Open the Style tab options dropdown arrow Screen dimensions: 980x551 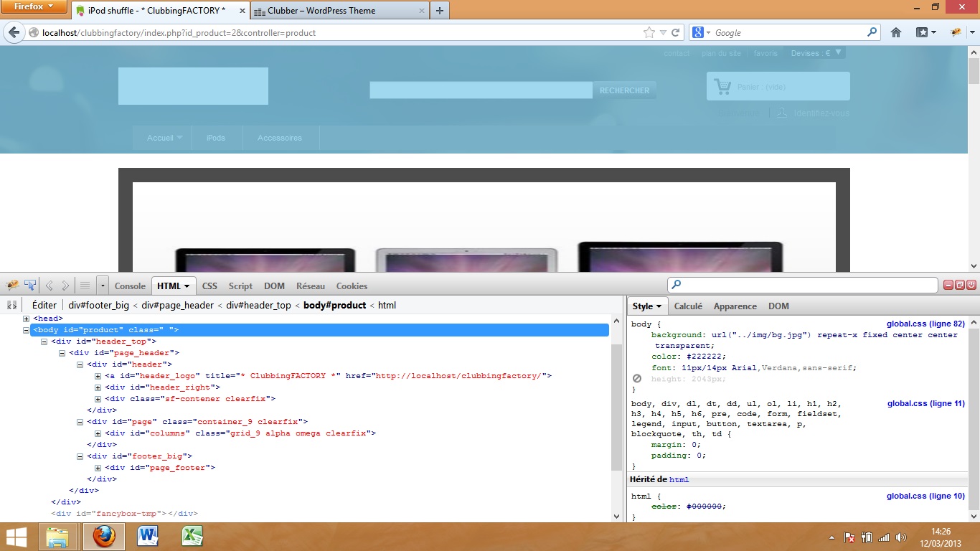pyautogui.click(x=659, y=306)
